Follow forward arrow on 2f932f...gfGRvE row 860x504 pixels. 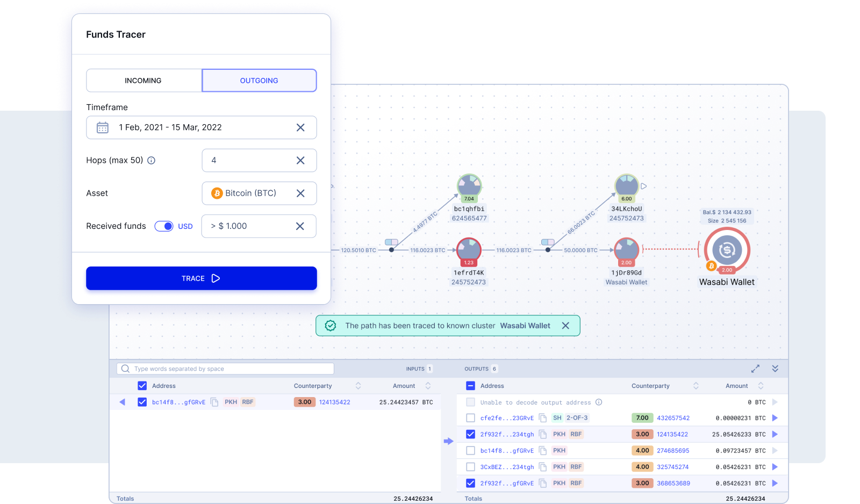775,483
